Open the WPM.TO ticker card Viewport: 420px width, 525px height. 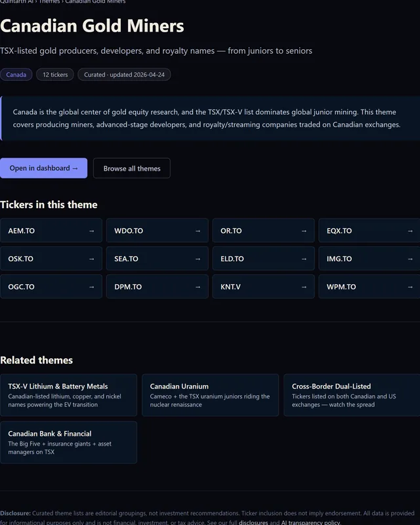pyautogui.click(x=369, y=287)
